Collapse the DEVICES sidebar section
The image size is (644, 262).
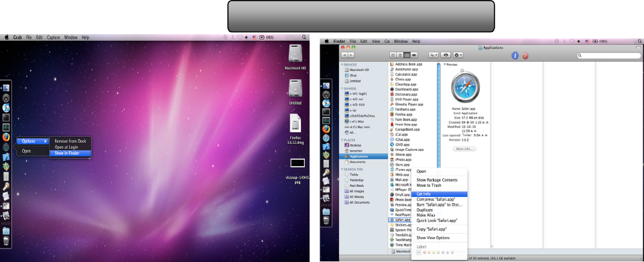coord(342,65)
